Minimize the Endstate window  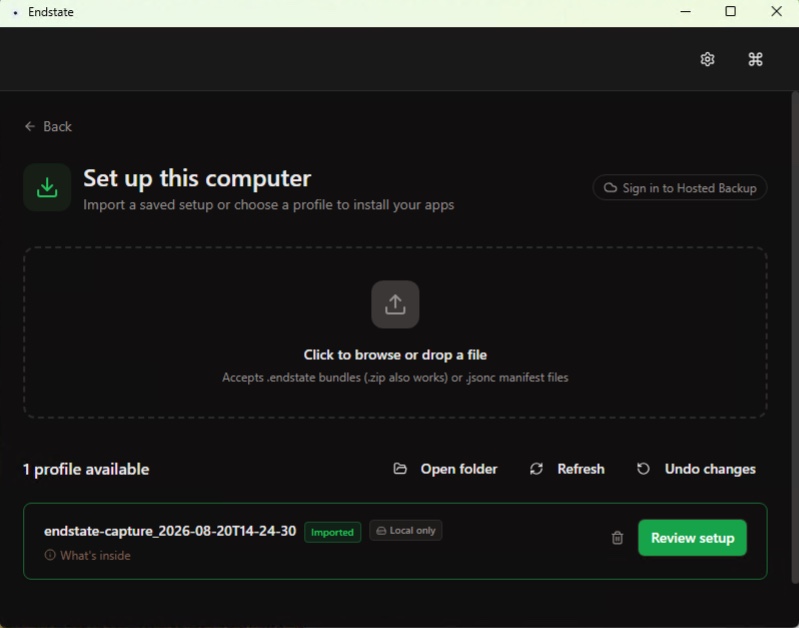(x=686, y=11)
